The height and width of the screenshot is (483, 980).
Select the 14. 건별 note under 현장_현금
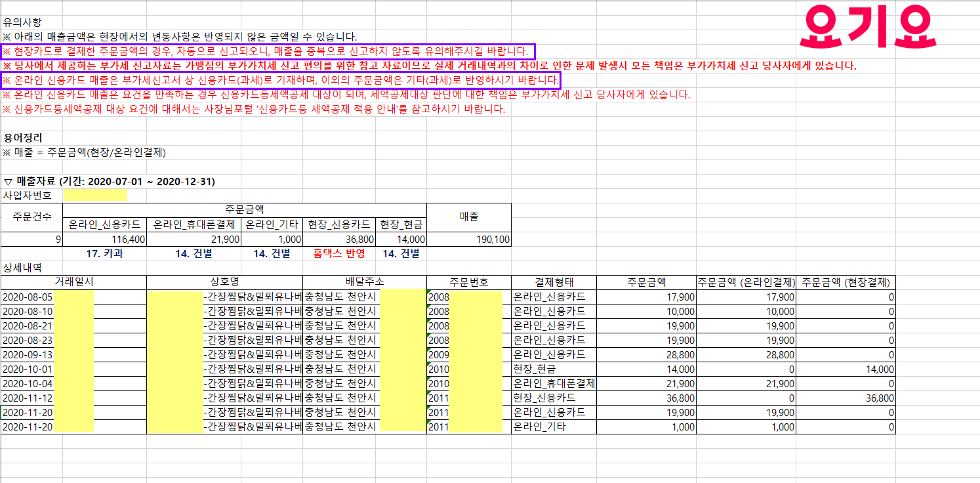[401, 253]
